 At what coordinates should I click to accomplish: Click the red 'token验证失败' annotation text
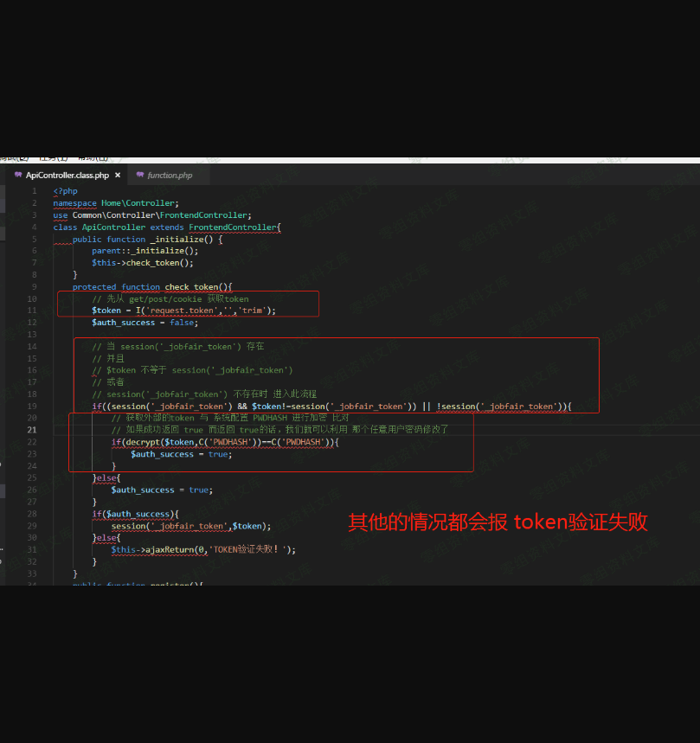point(580,522)
